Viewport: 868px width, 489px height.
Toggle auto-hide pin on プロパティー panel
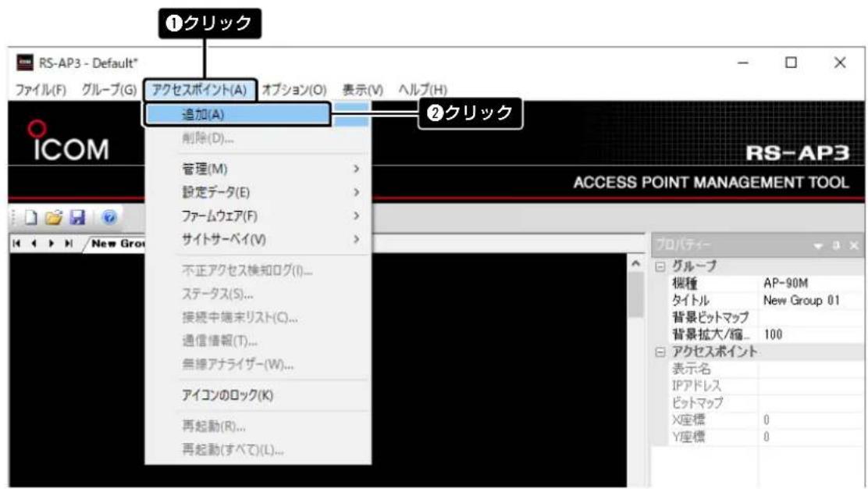pyautogui.click(x=837, y=244)
